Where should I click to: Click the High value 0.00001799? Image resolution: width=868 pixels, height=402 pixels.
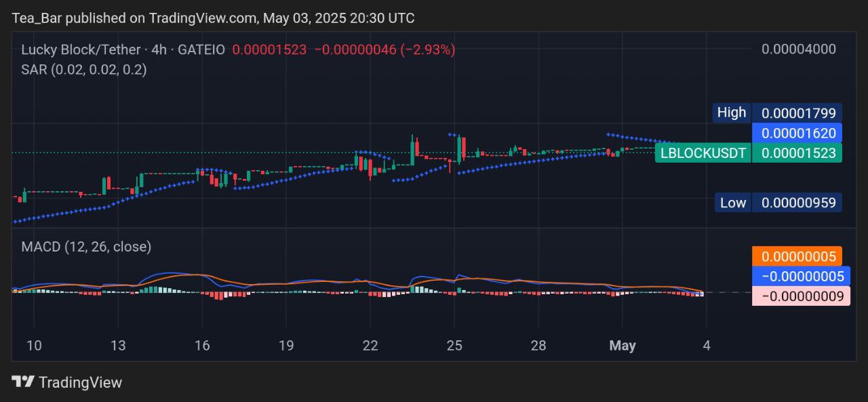pos(798,113)
